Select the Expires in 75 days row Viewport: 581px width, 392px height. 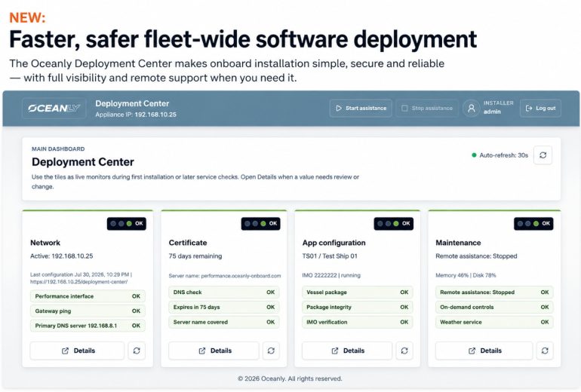click(x=224, y=307)
